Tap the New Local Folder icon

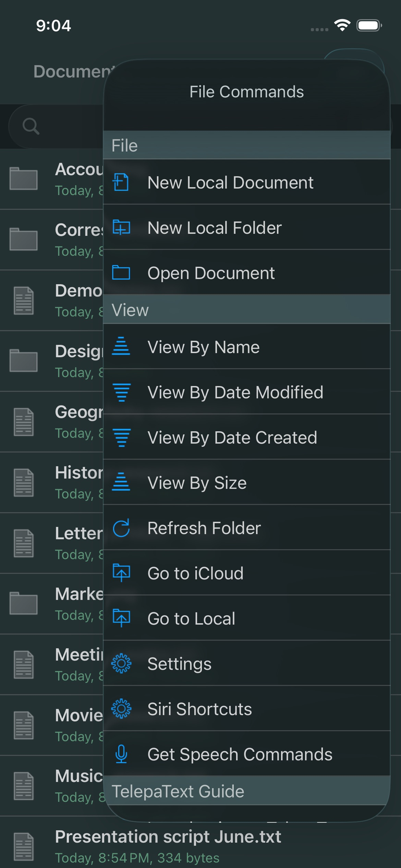121,227
